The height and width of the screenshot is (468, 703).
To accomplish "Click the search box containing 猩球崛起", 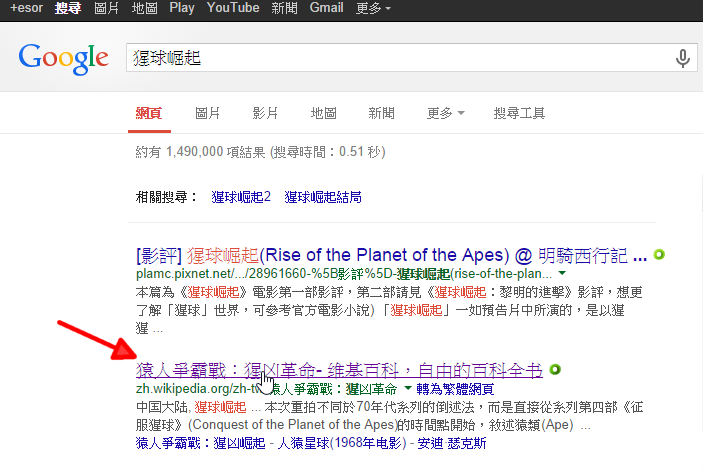I will (412, 58).
